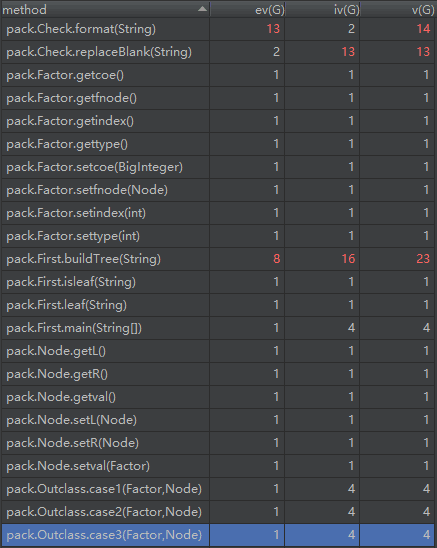Sort by the v(G) column header
437x548 pixels.
397,9
